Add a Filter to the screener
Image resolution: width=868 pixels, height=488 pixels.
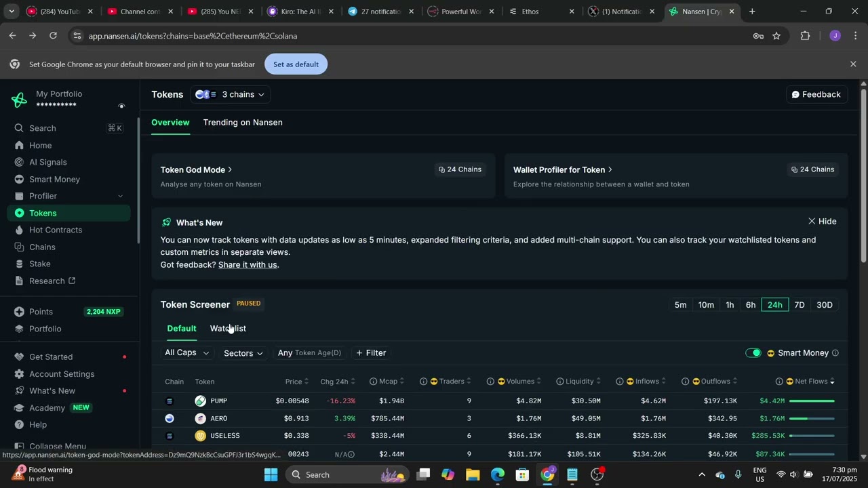tap(371, 353)
